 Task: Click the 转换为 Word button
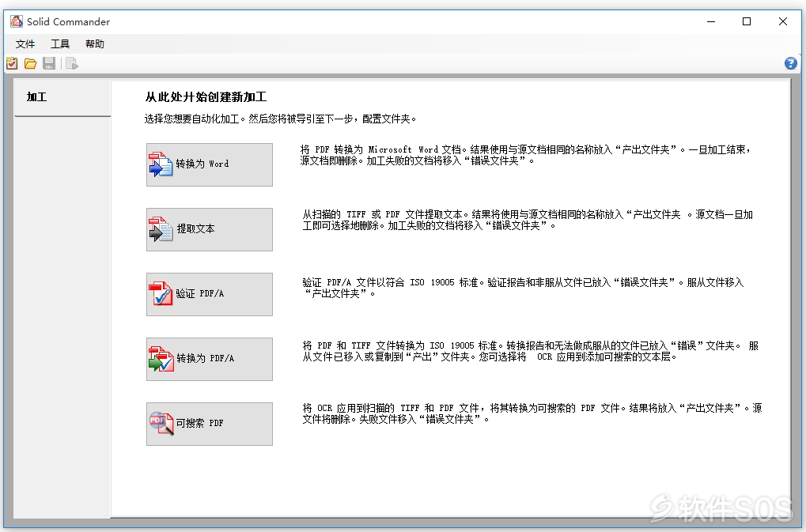(x=209, y=165)
